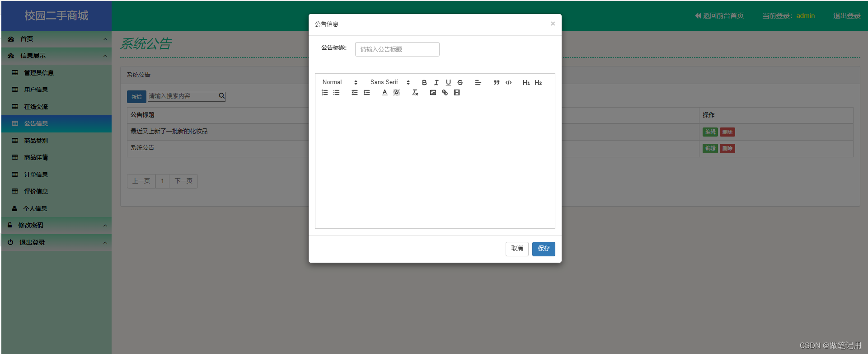The height and width of the screenshot is (354, 868).
Task: Click the admin username in header
Action: tap(805, 16)
